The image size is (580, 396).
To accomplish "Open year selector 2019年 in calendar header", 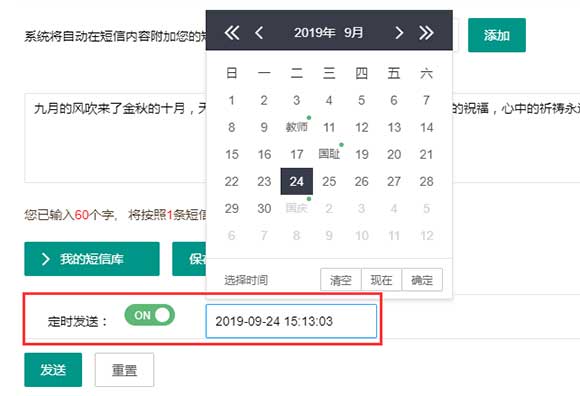I will click(315, 33).
